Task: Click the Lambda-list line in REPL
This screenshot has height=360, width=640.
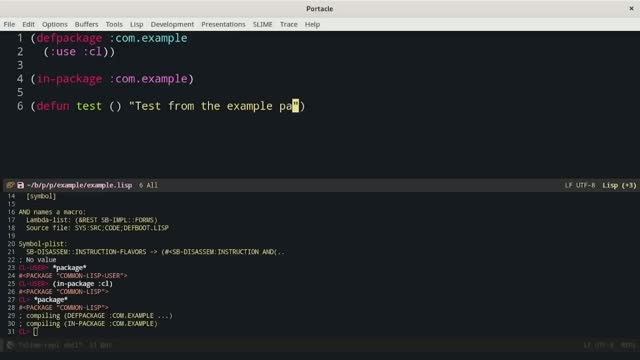Action: (x=92, y=220)
